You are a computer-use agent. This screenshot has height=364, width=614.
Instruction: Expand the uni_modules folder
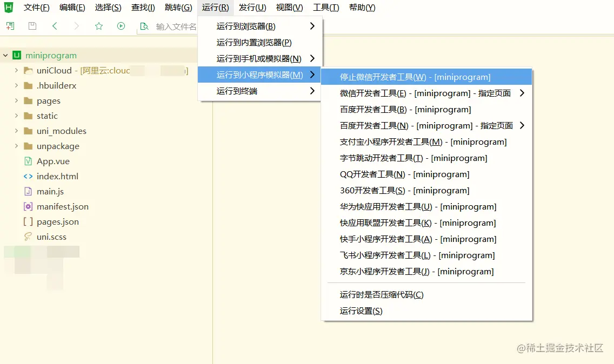tap(16, 131)
